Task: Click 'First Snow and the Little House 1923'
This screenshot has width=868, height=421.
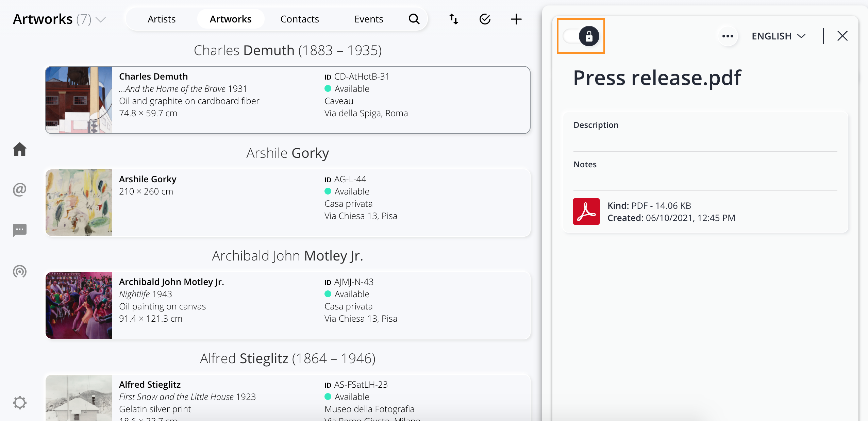Action: pos(187,397)
